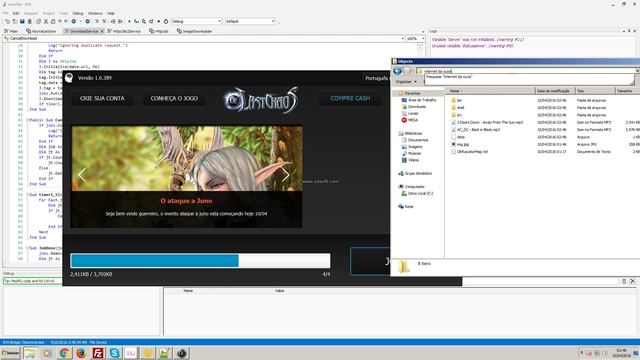Open the editor zoom percentage dropdown

click(423, 38)
